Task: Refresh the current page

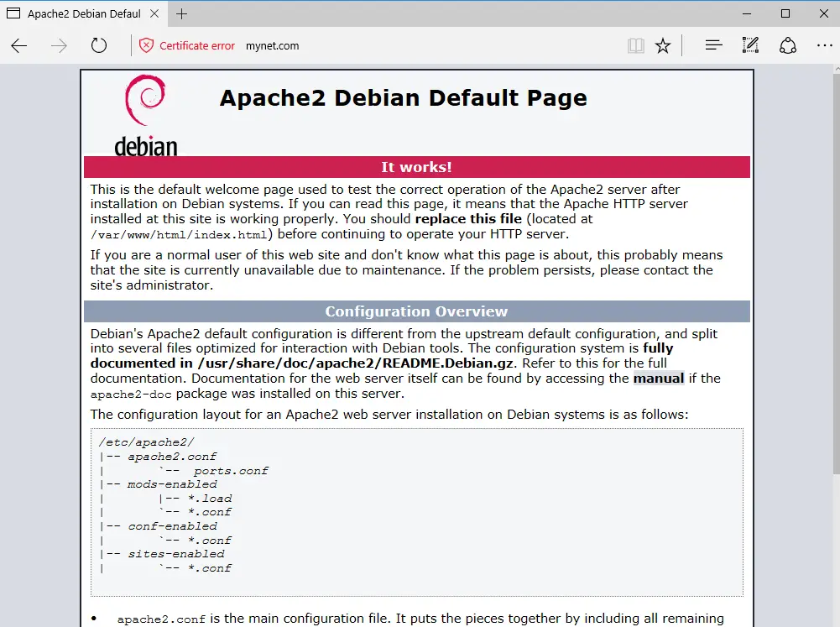Action: (98, 45)
